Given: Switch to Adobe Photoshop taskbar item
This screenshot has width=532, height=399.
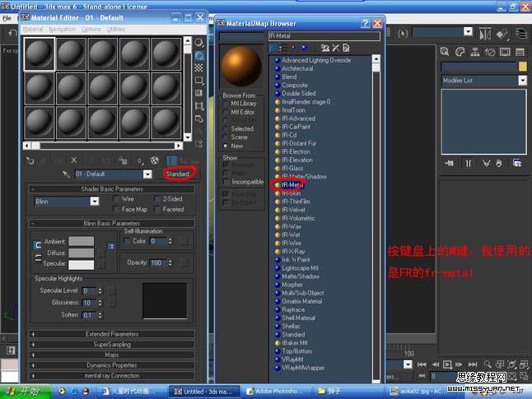Looking at the screenshot, I should (274, 392).
